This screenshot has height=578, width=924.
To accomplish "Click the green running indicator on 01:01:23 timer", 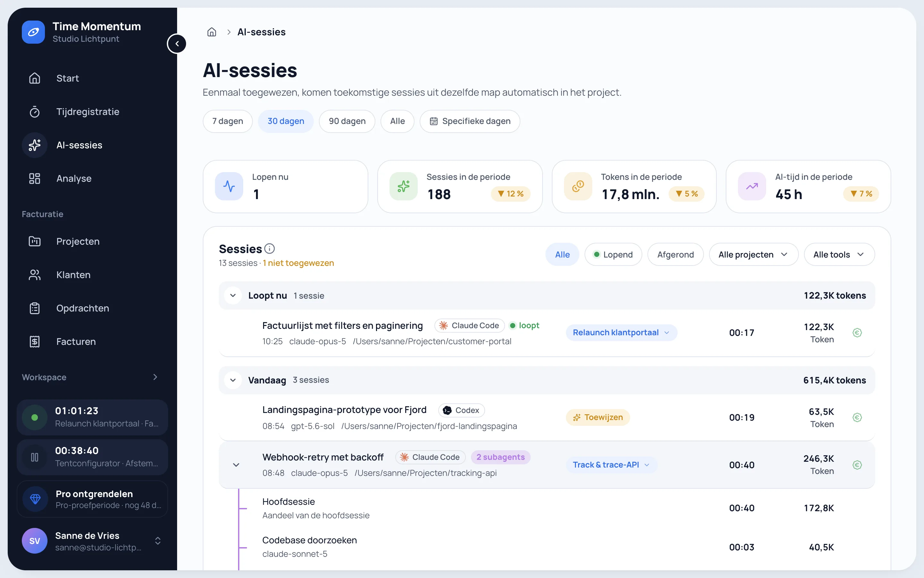I will (x=35, y=417).
